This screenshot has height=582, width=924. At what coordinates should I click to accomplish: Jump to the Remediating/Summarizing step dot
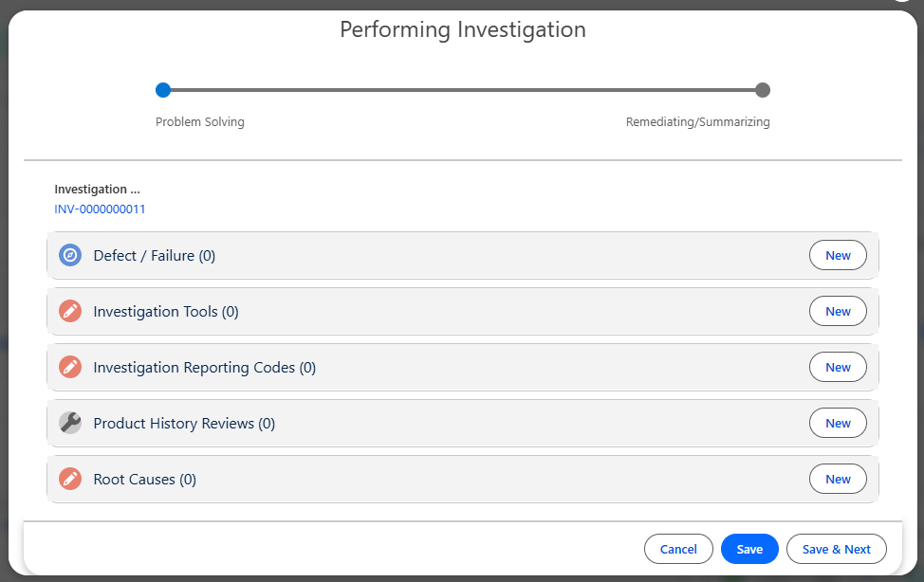pyautogui.click(x=762, y=91)
